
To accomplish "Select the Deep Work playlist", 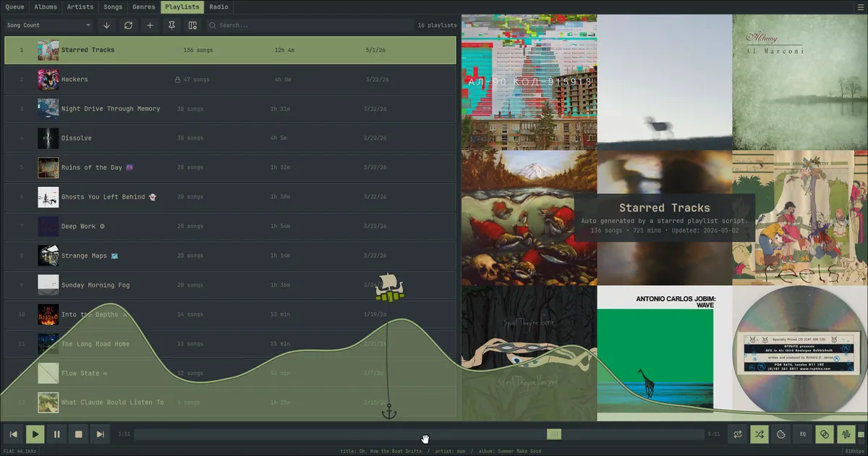I will coord(230,227).
